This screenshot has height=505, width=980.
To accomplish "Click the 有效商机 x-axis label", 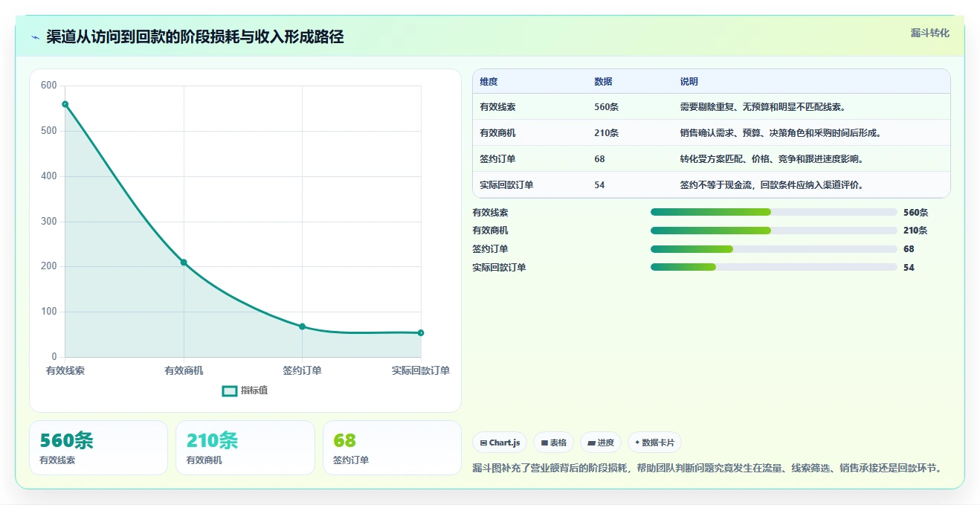I will pos(184,370).
